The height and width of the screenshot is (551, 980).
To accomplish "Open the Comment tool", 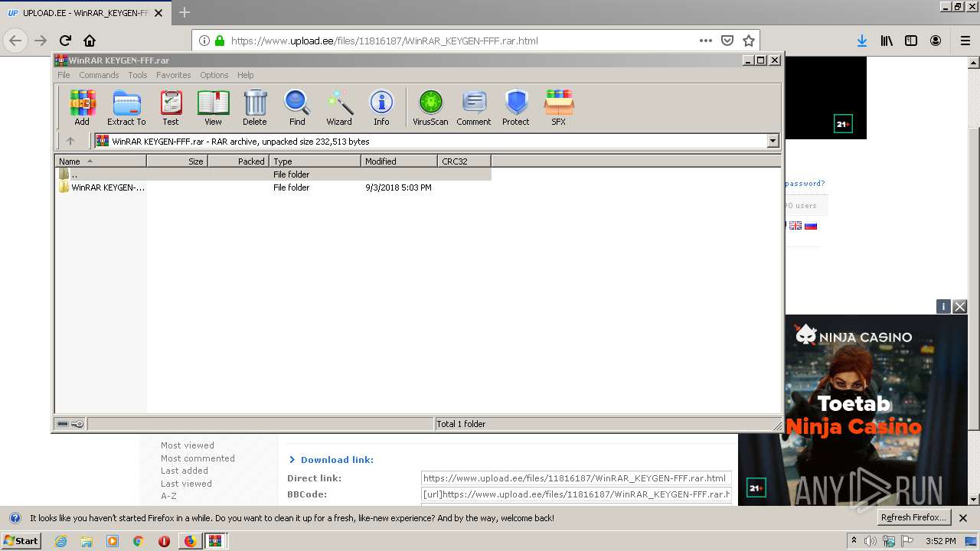I will (x=474, y=108).
